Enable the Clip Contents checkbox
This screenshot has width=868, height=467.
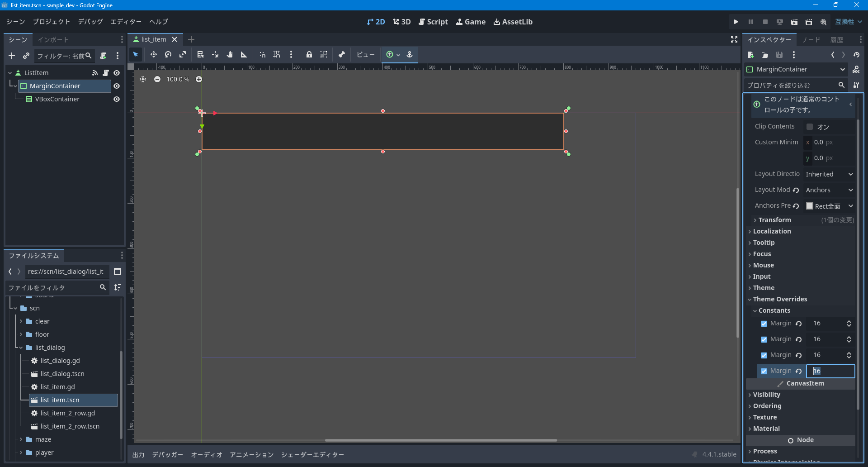(810, 127)
